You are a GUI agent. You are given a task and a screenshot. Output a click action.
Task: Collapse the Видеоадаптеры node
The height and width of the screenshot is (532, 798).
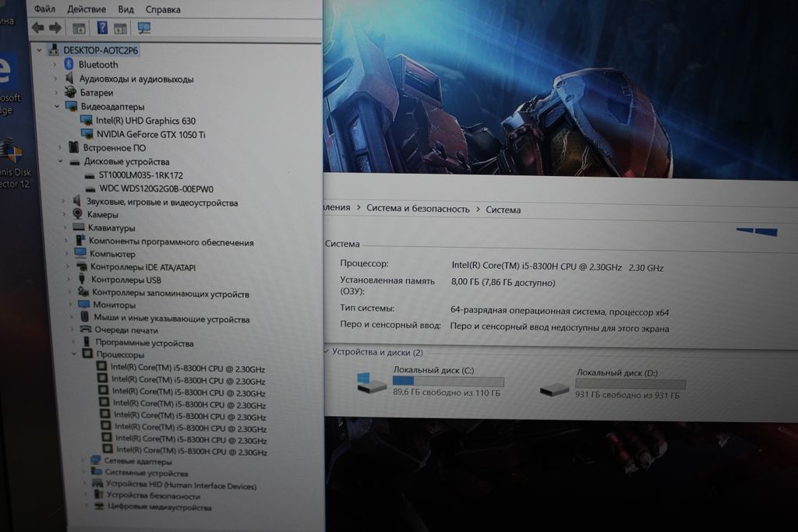point(57,106)
